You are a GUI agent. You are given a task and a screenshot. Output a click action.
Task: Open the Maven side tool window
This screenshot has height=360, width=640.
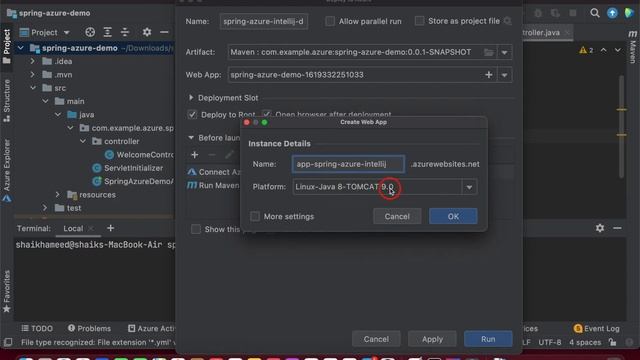click(x=633, y=47)
